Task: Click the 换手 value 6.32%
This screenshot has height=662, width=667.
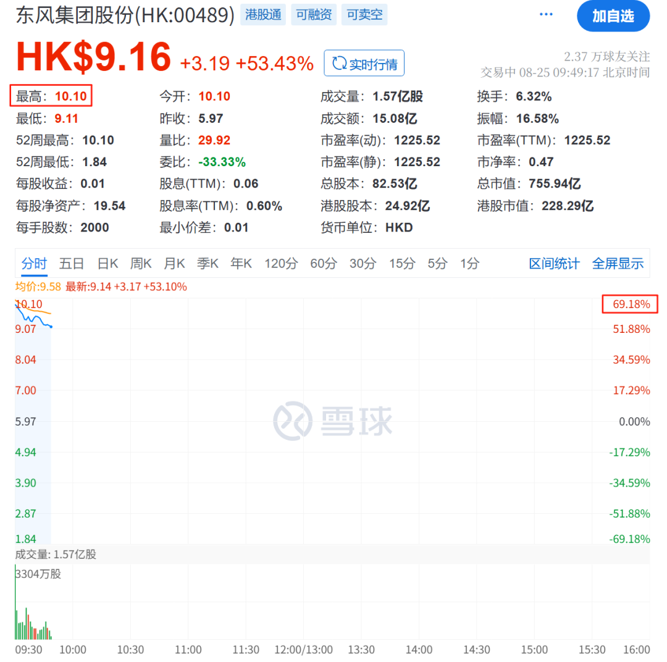Action: pos(534,97)
